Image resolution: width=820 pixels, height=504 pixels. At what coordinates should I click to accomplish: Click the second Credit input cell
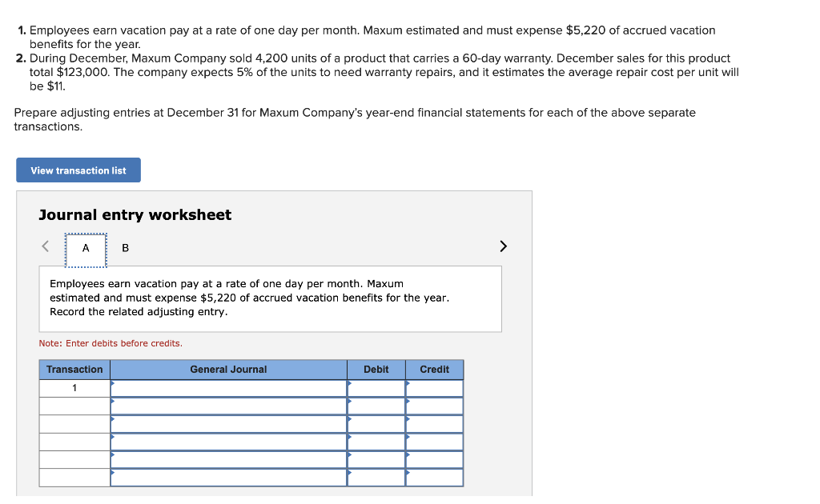434,406
